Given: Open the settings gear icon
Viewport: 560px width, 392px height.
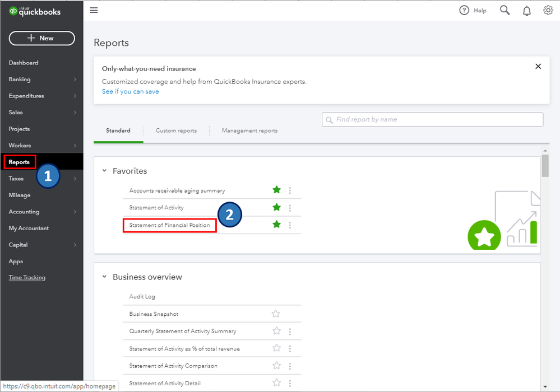Looking at the screenshot, I should click(548, 10).
